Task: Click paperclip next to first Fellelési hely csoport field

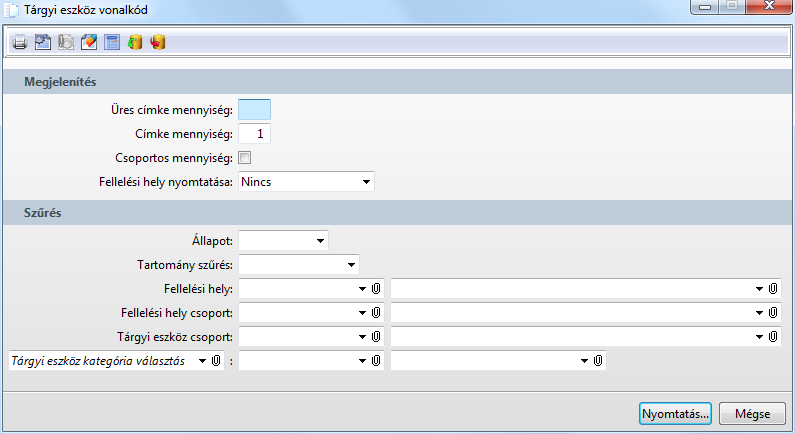Action: (x=376, y=312)
